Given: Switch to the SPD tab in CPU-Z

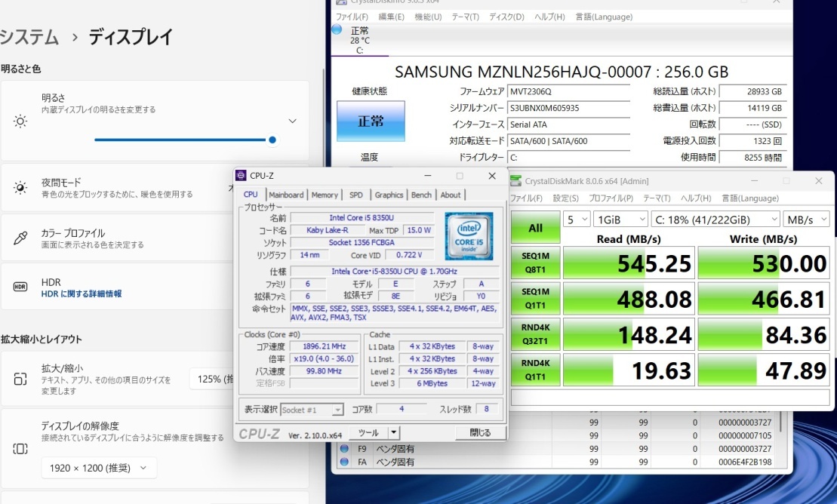Looking at the screenshot, I should pyautogui.click(x=356, y=195).
